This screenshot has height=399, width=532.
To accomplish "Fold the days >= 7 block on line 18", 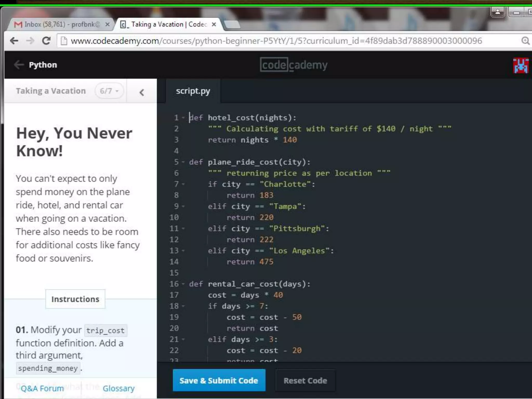I will pos(183,306).
